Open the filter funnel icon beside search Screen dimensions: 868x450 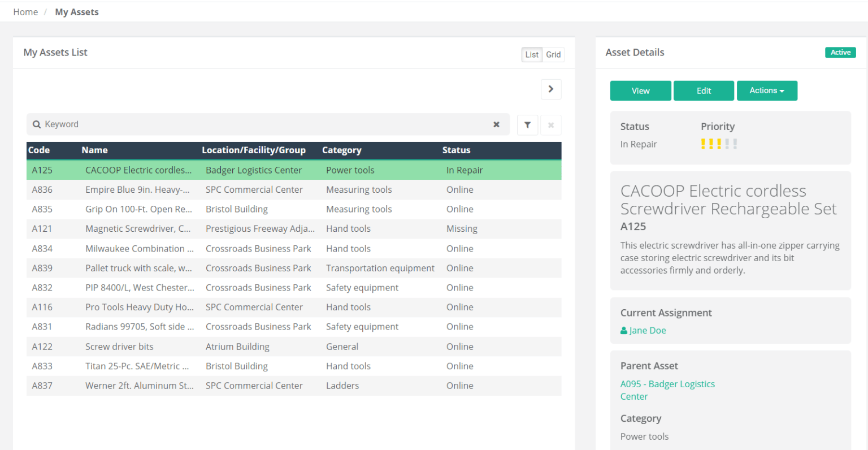(x=527, y=124)
